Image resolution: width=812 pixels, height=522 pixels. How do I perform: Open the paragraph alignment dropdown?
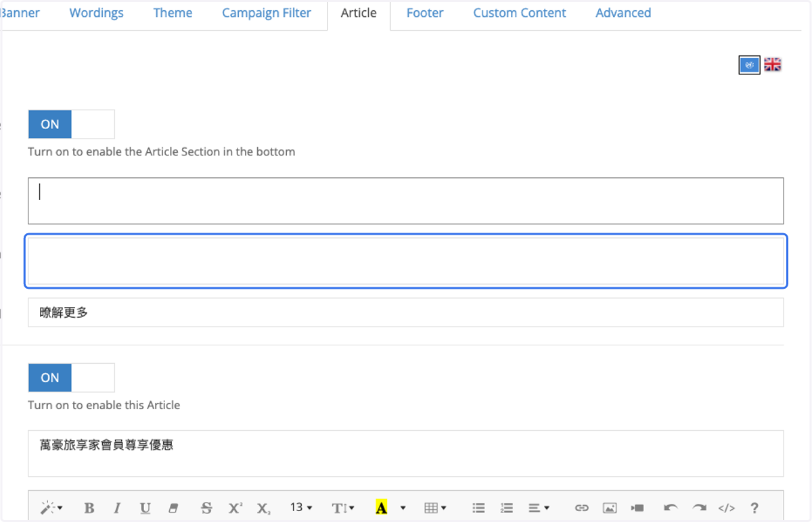click(x=539, y=508)
